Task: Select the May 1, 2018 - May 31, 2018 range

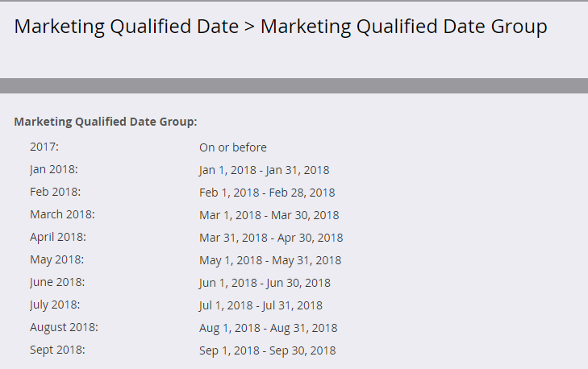Action: tap(270, 260)
